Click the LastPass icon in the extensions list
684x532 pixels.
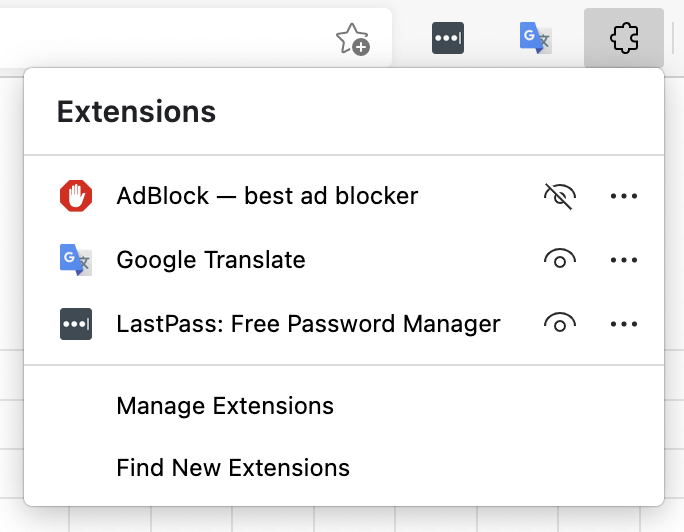76,324
